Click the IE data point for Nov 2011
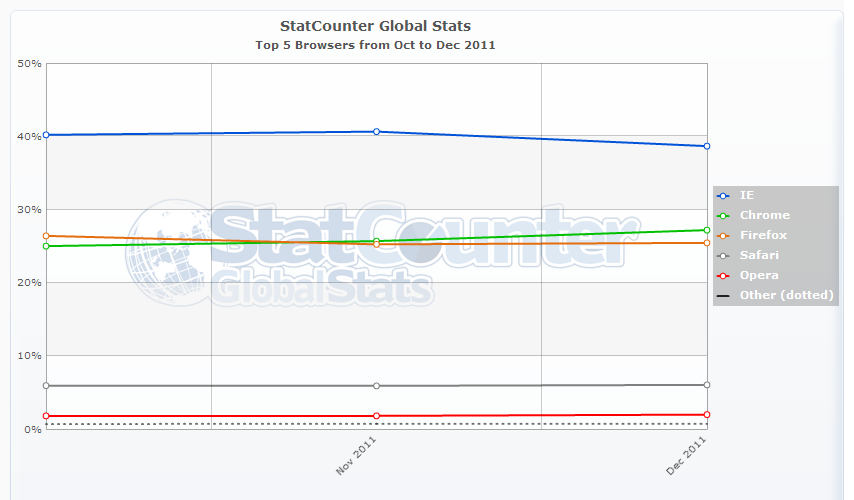 tap(376, 131)
